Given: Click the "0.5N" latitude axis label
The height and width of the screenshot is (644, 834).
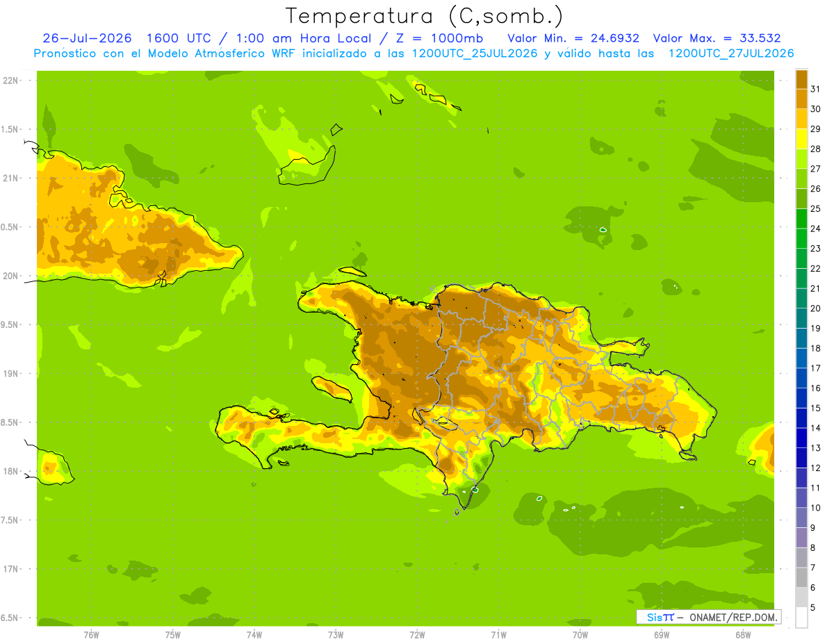Looking at the screenshot, I should (10, 227).
